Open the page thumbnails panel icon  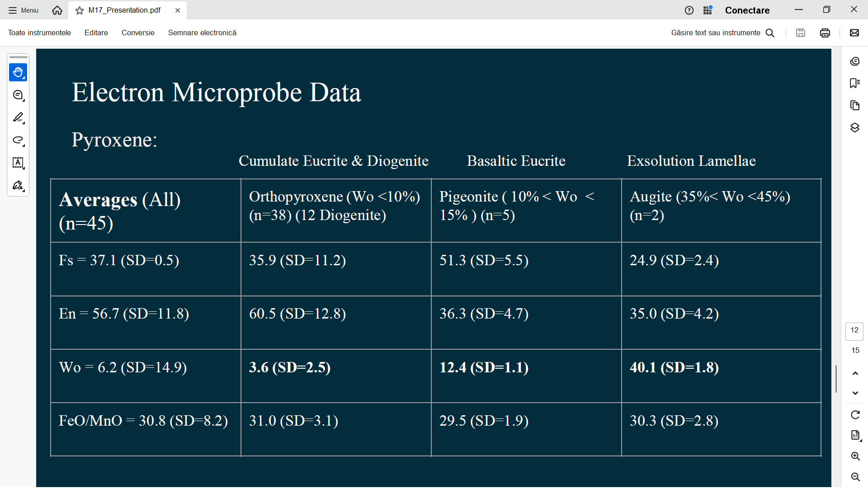coord(854,105)
